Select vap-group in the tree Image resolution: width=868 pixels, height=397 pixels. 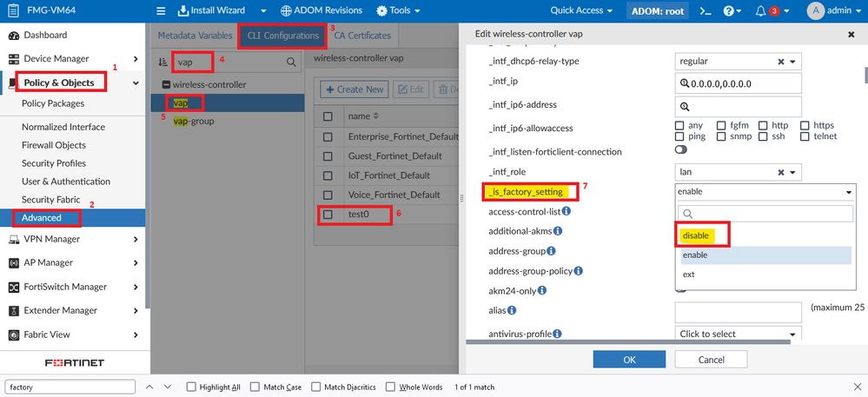coord(194,121)
